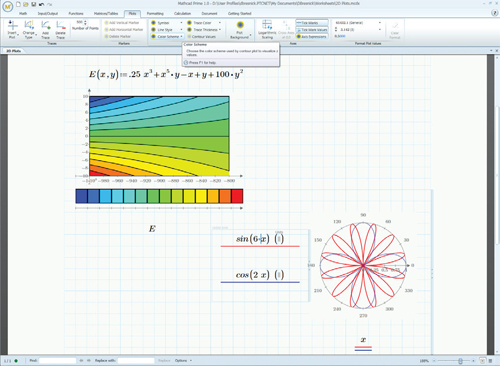Click the Change Type plot icon

pos(29,29)
